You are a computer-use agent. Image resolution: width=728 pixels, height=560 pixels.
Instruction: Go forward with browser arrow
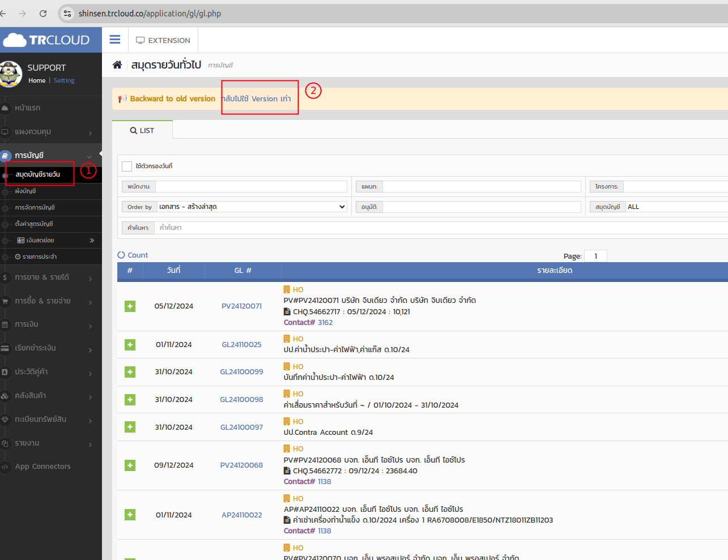(x=23, y=13)
